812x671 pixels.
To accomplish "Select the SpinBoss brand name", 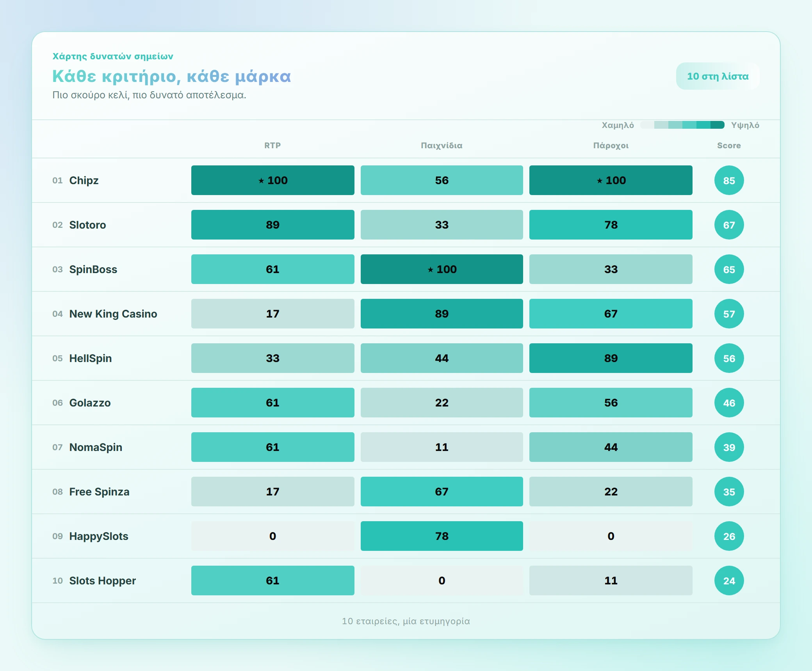I will click(93, 269).
